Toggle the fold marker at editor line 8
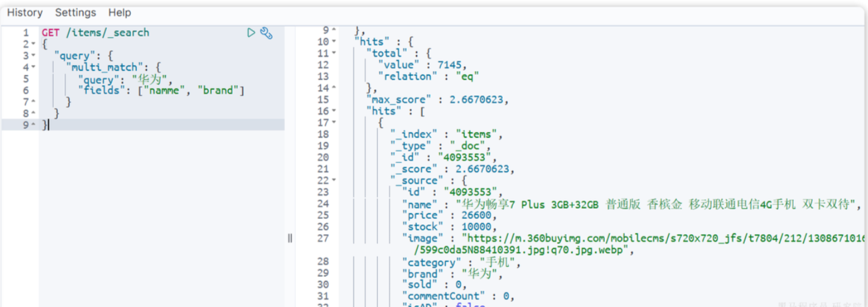This screenshot has height=307, width=868. point(34,113)
